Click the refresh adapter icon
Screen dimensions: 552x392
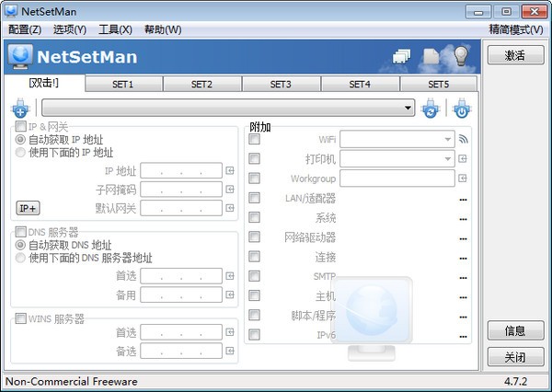coord(430,110)
